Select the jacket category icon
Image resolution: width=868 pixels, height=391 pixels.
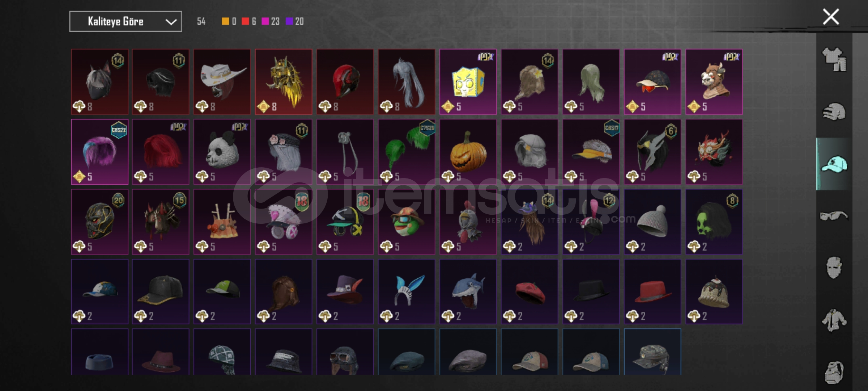pos(834,320)
